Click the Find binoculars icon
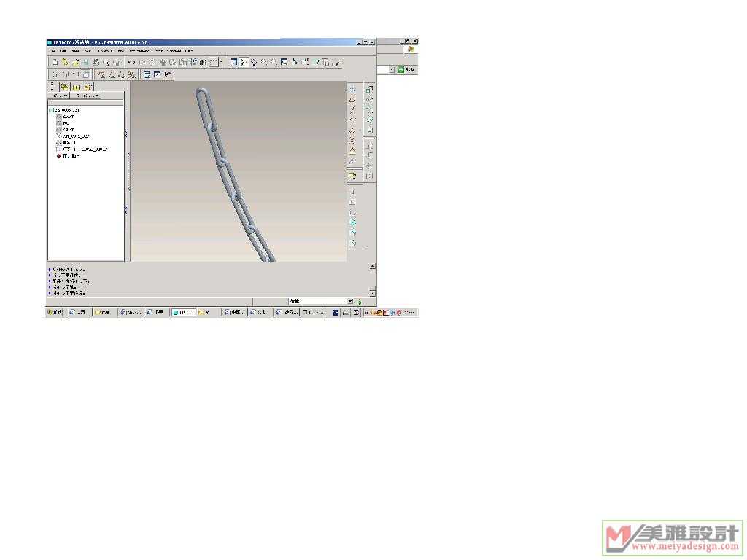The height and width of the screenshot is (560, 747). (204, 63)
